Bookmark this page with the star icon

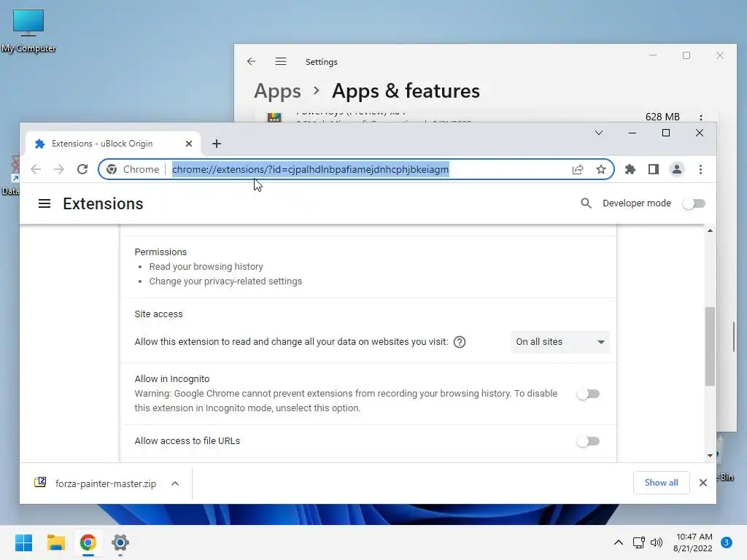(601, 169)
